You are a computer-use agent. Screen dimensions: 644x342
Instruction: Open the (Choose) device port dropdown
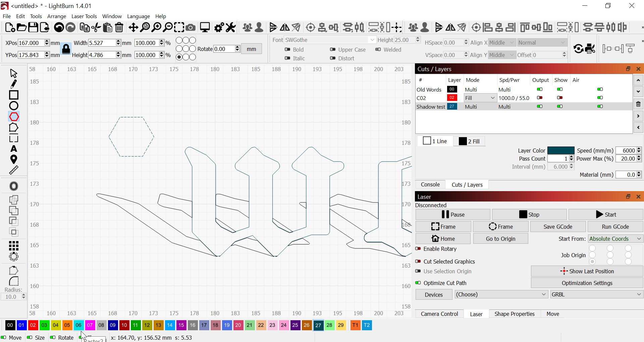(501, 294)
